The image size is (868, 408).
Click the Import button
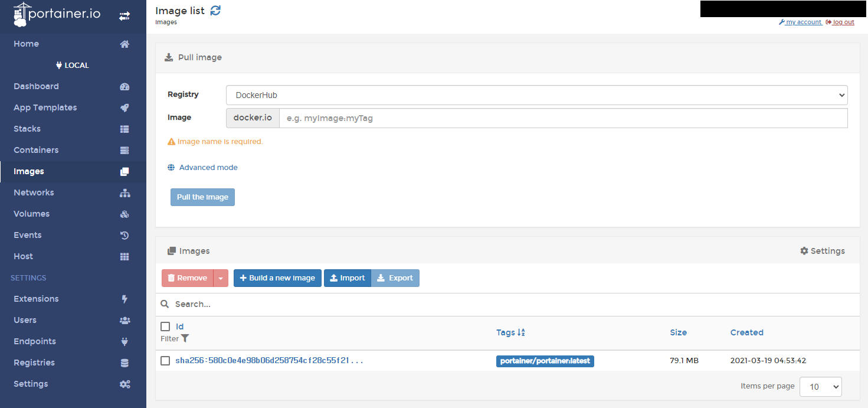pyautogui.click(x=348, y=278)
